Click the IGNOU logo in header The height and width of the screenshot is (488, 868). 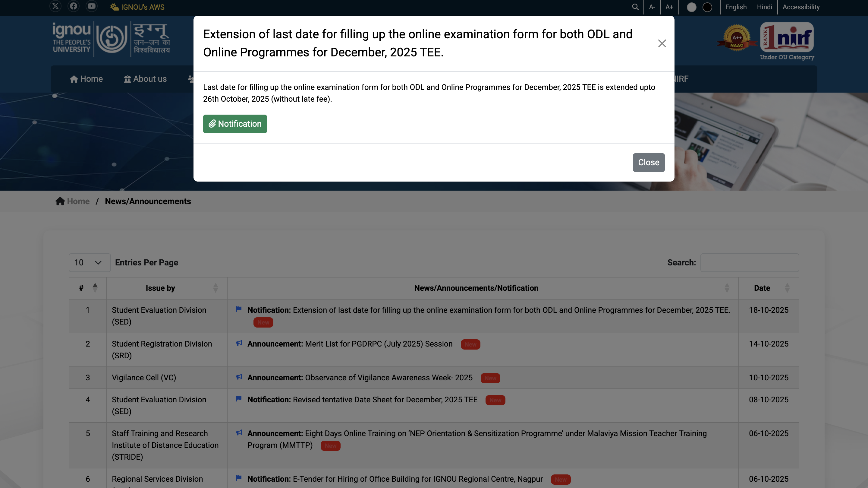[x=111, y=39]
